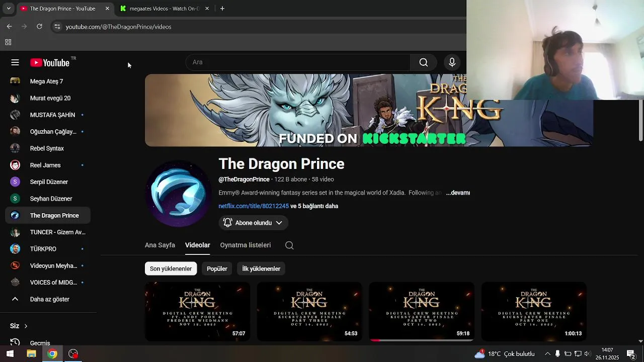Click the Chrome taskbar icon
Screen dimensions: 644x362
(x=52, y=354)
